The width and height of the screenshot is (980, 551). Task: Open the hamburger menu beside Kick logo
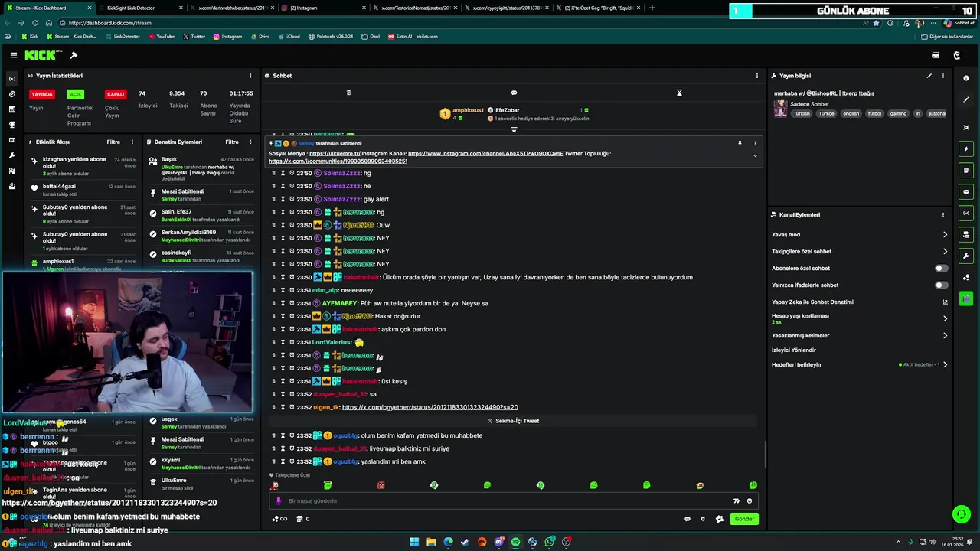click(x=13, y=55)
